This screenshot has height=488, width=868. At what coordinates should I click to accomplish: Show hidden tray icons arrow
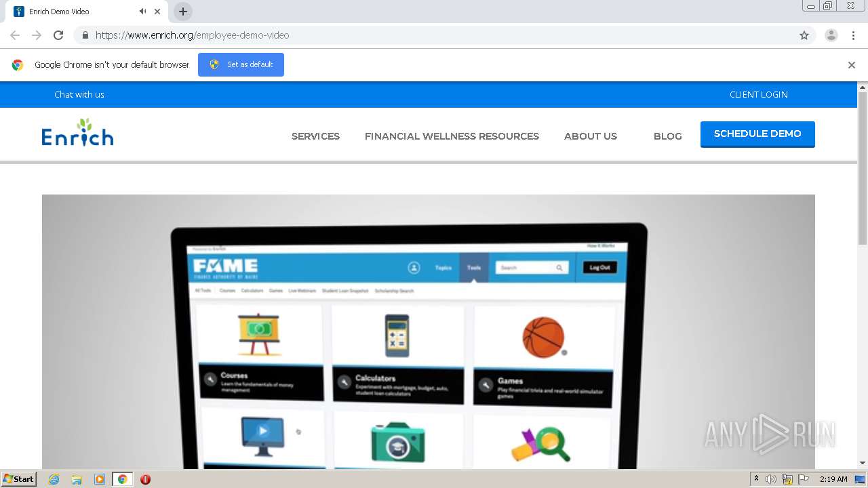pyautogui.click(x=756, y=479)
